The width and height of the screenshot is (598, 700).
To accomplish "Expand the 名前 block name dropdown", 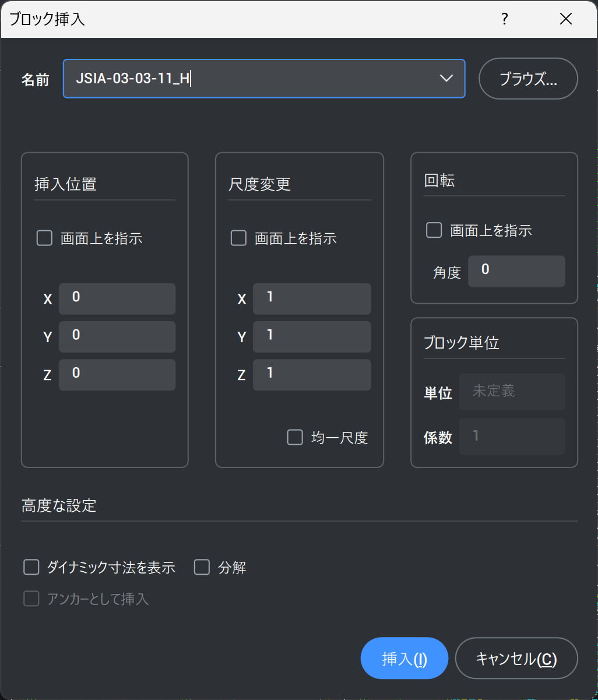I will pos(446,78).
